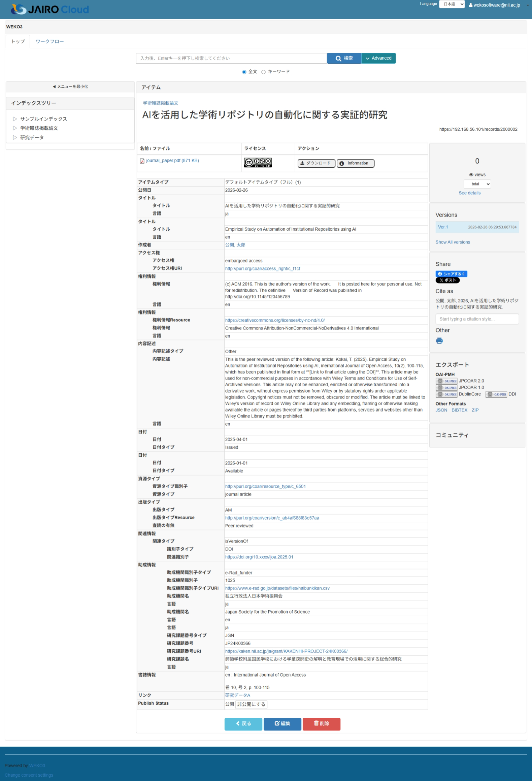The width and height of the screenshot is (532, 781).
Task: Open Change consent settings link
Action: (29, 775)
